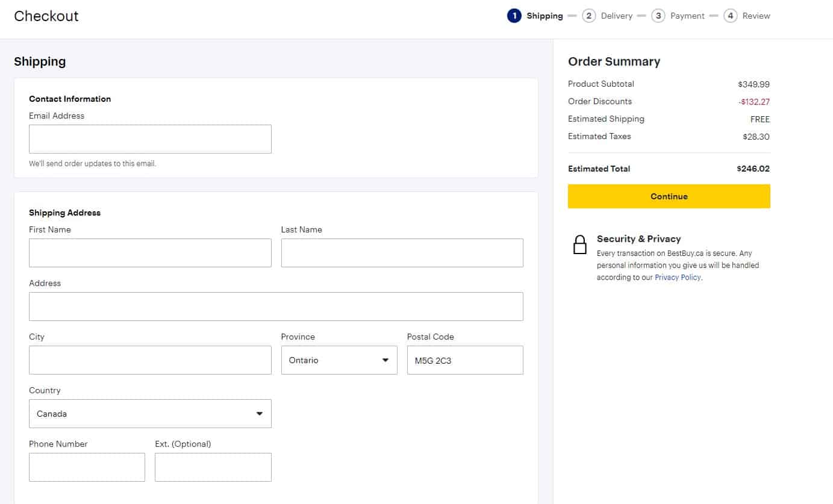
Task: Open the Privacy Policy link
Action: (678, 278)
